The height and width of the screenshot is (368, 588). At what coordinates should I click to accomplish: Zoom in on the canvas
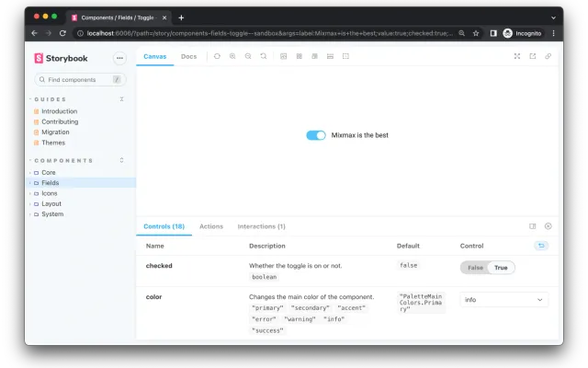232,56
